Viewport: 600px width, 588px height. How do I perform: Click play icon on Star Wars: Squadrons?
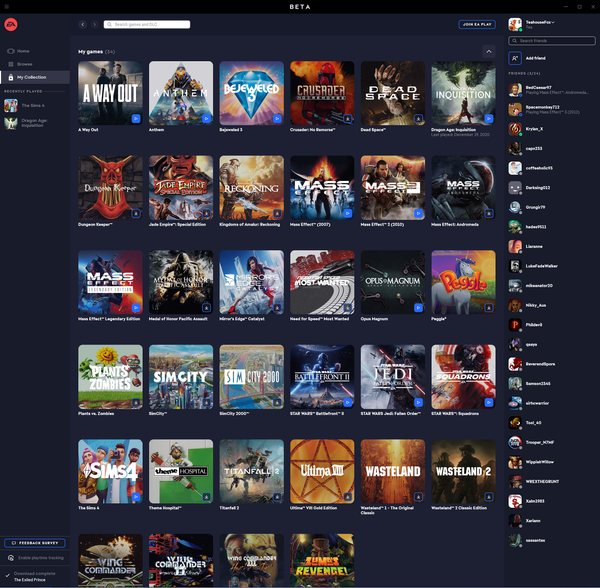[489, 402]
